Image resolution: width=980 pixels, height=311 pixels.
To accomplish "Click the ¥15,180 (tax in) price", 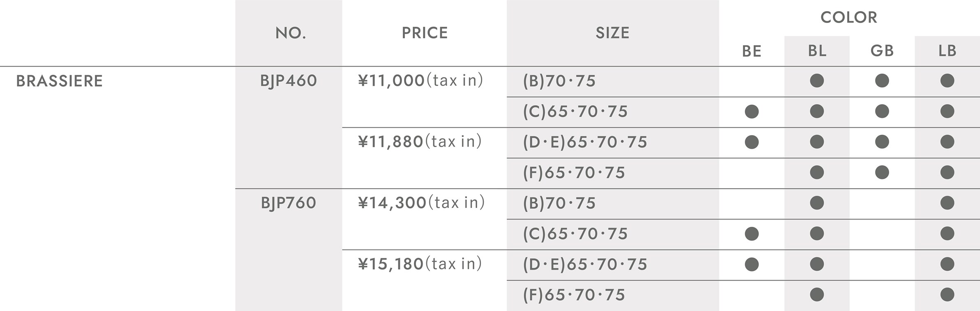I will click(x=420, y=264).
